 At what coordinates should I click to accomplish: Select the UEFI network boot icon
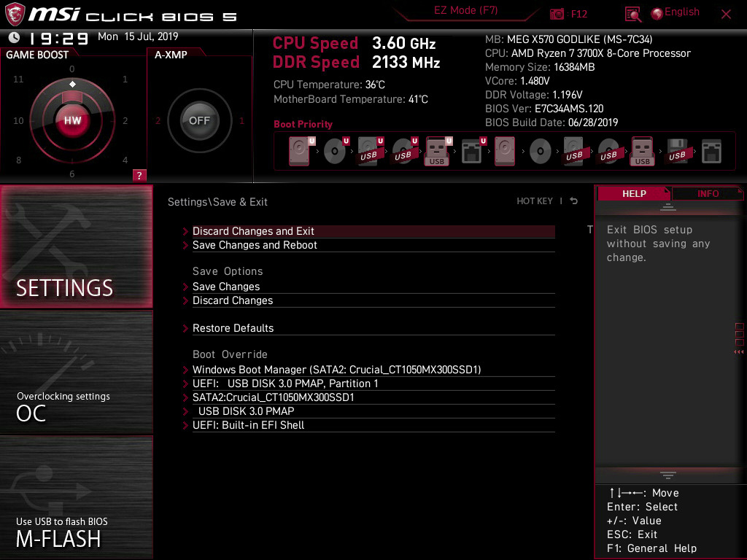pos(473,151)
